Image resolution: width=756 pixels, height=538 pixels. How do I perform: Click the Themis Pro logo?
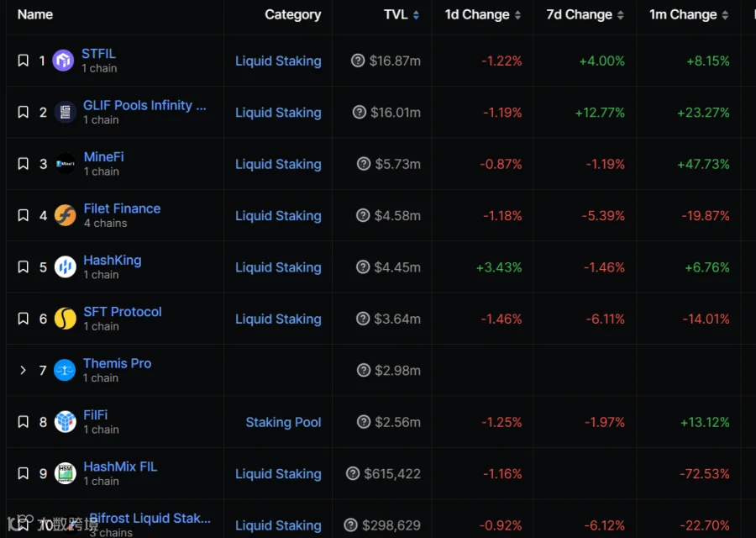pyautogui.click(x=65, y=370)
